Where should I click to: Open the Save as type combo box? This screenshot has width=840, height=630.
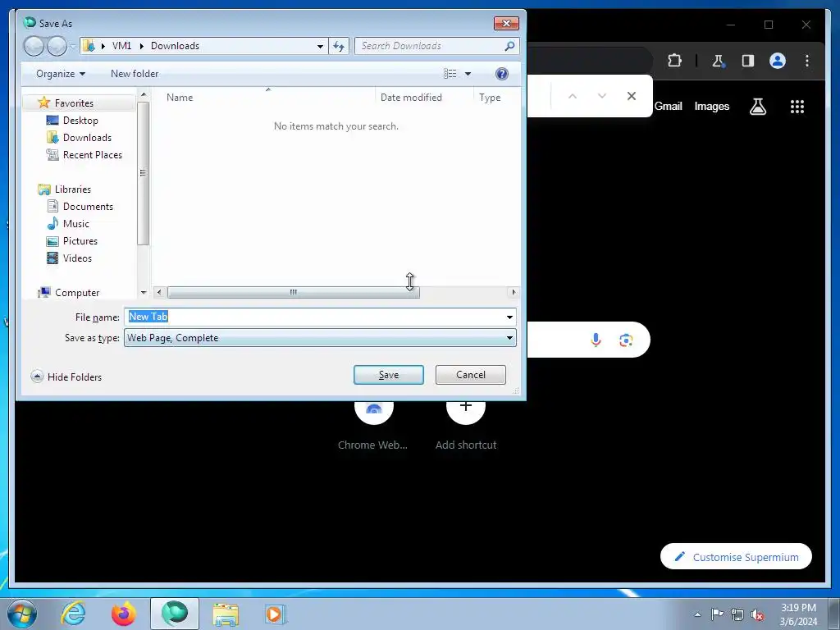320,338
